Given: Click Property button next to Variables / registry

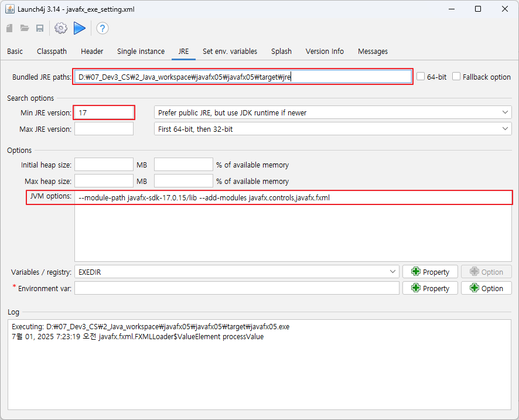Looking at the screenshot, I should pos(430,272).
